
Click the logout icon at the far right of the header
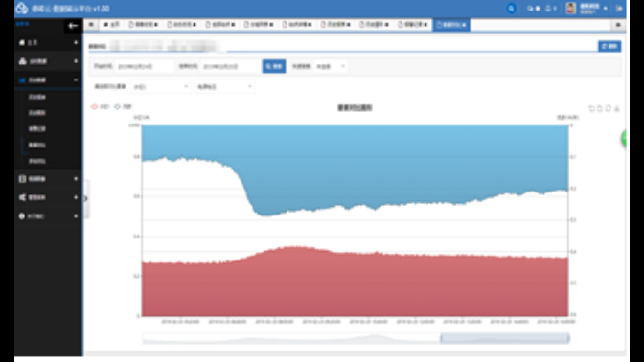pos(619,9)
